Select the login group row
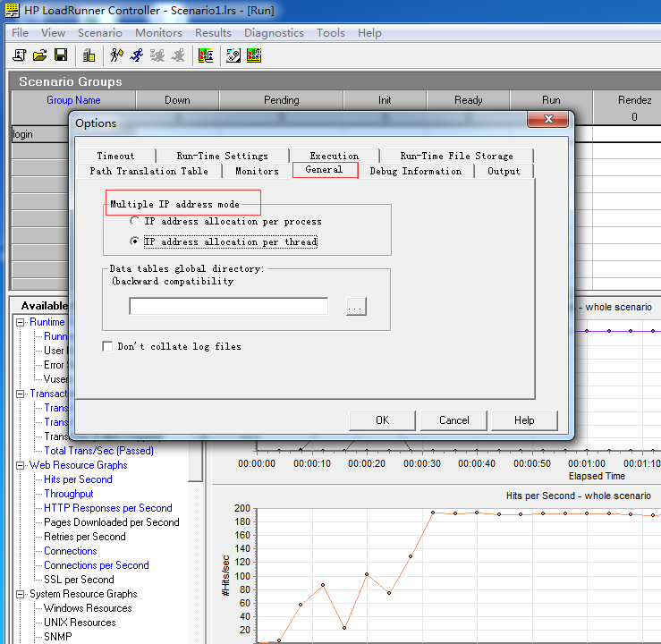661x644 pixels. point(40,134)
